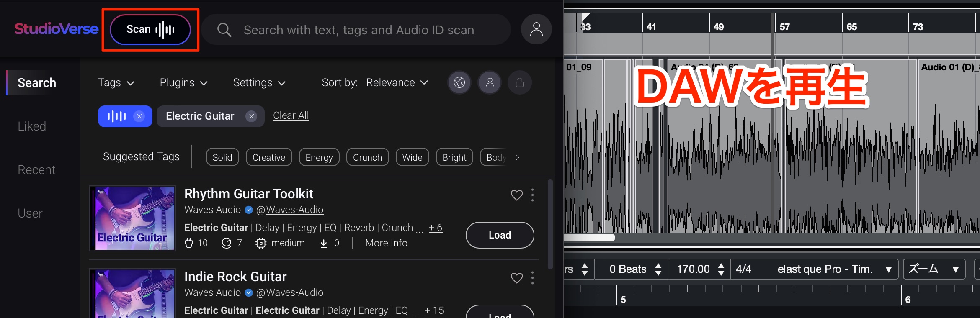This screenshot has height=318, width=980.
Task: Click bar 57 on the DAW ruler
Action: tap(784, 27)
